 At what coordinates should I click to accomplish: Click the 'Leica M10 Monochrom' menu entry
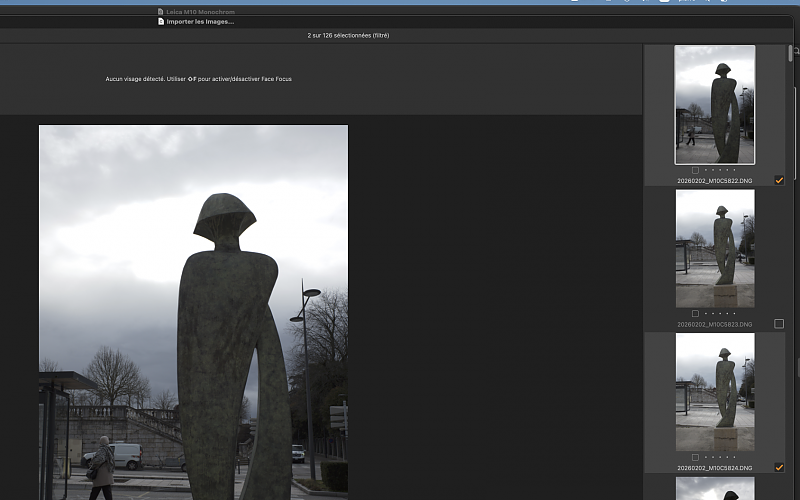coord(199,12)
